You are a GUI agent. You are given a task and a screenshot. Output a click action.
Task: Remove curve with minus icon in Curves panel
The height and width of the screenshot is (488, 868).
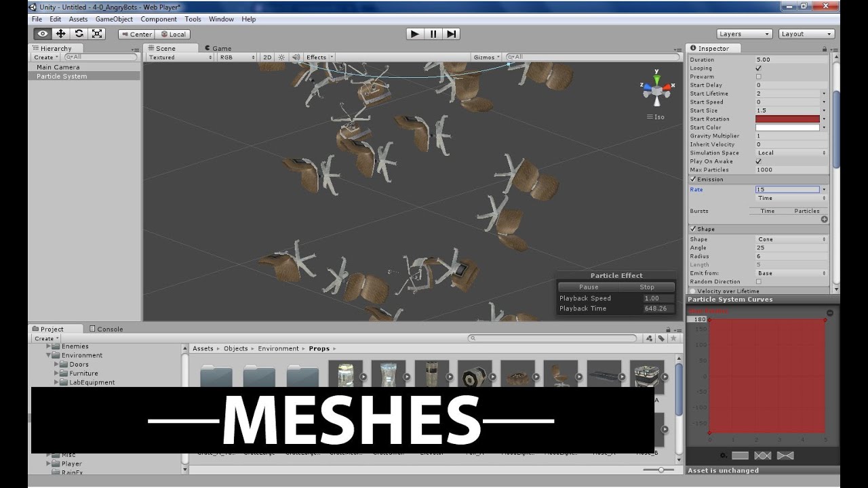tap(829, 312)
